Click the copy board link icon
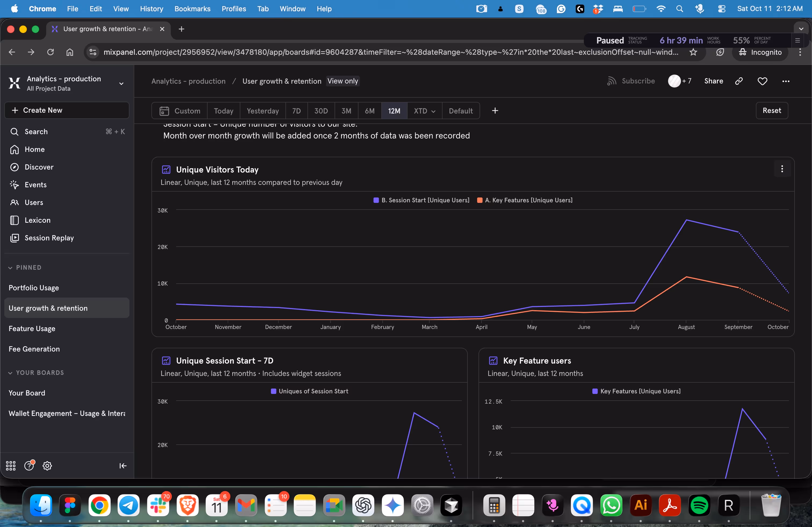This screenshot has height=527, width=812. tap(739, 81)
